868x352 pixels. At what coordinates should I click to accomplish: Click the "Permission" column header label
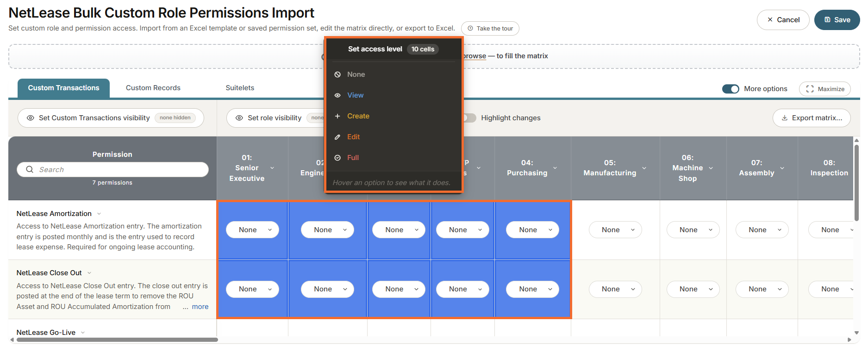pyautogui.click(x=112, y=154)
